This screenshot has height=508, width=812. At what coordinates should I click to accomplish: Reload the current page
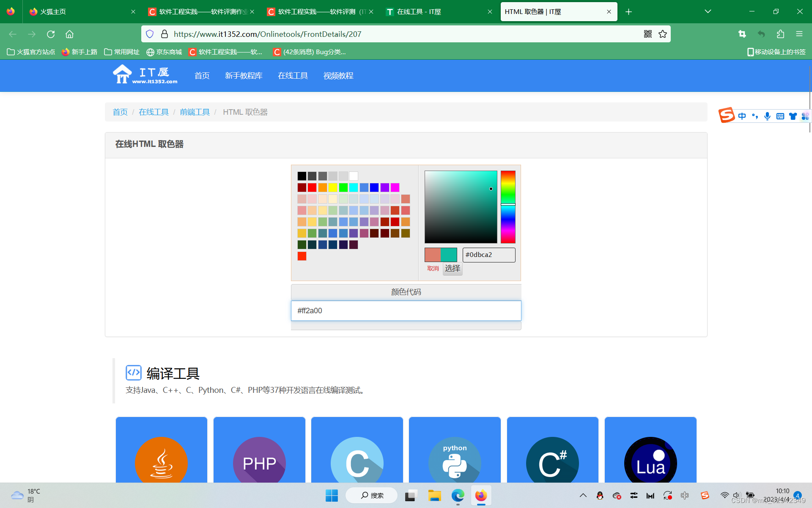pos(51,34)
